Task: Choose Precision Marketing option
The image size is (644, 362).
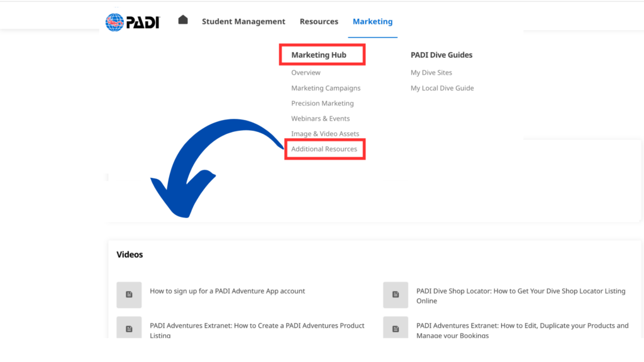Action: tap(322, 103)
